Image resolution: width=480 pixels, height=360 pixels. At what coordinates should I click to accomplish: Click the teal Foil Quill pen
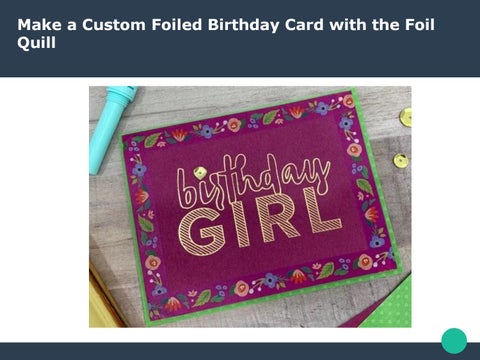112,129
